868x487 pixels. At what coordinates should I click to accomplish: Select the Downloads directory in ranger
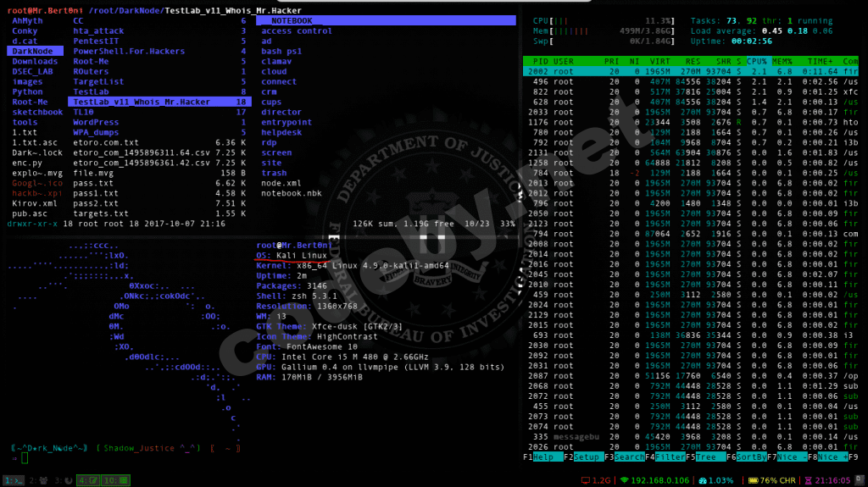[x=35, y=62]
